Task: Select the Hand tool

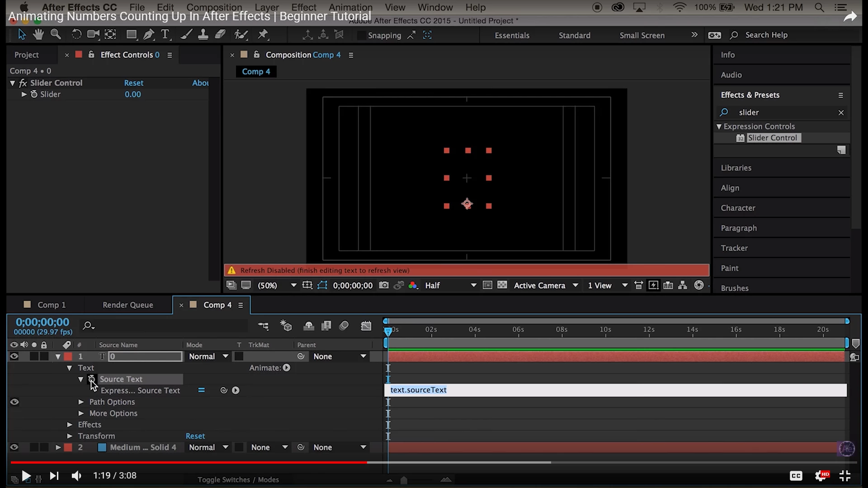Action: pyautogui.click(x=38, y=35)
